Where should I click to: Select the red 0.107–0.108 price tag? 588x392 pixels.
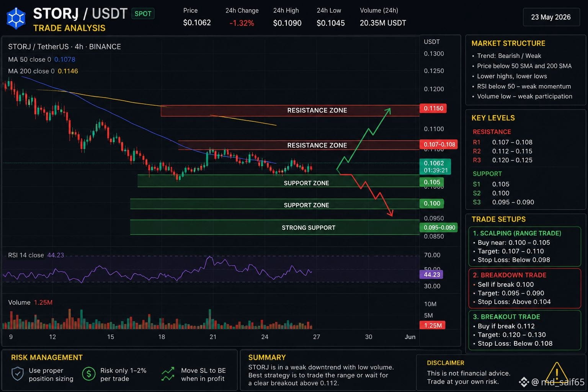pos(439,144)
